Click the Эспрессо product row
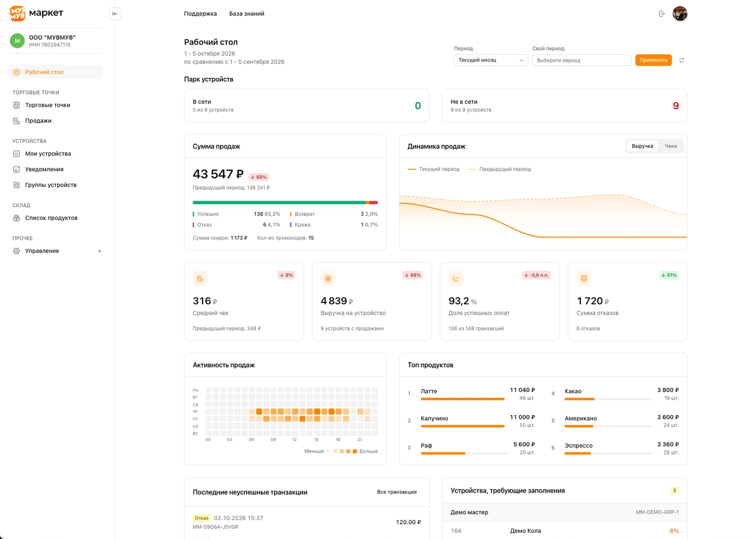This screenshot has height=539, width=756. coord(615,448)
